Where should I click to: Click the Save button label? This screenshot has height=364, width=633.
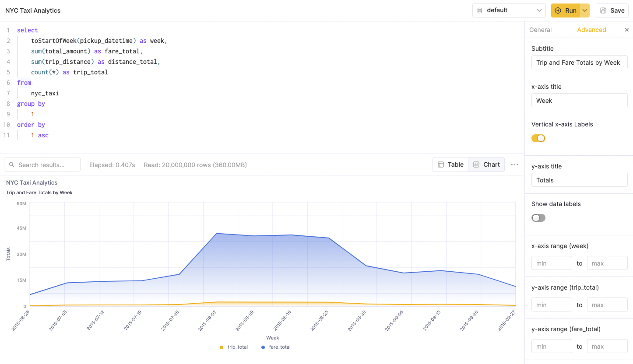617,10
